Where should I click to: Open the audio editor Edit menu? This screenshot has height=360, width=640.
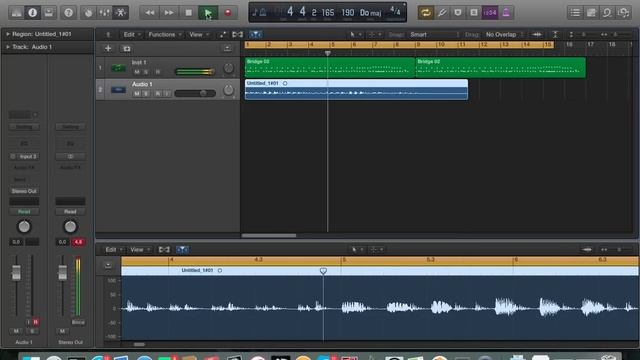[113, 249]
